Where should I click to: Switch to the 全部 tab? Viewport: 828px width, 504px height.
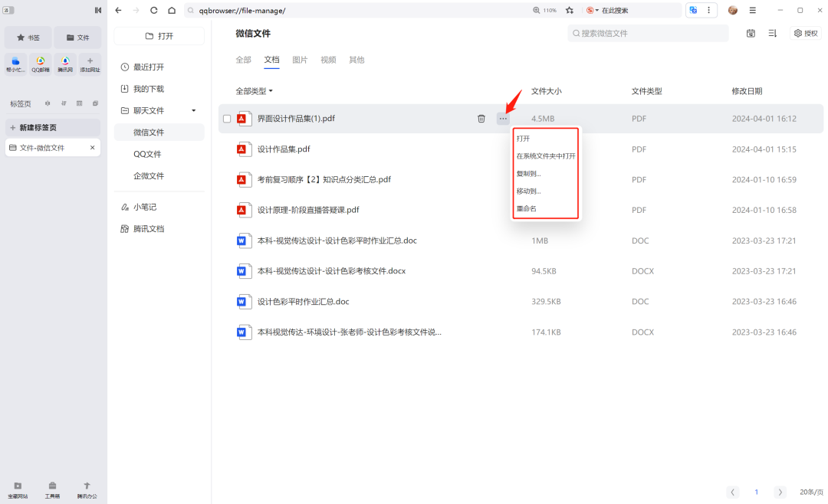click(244, 60)
